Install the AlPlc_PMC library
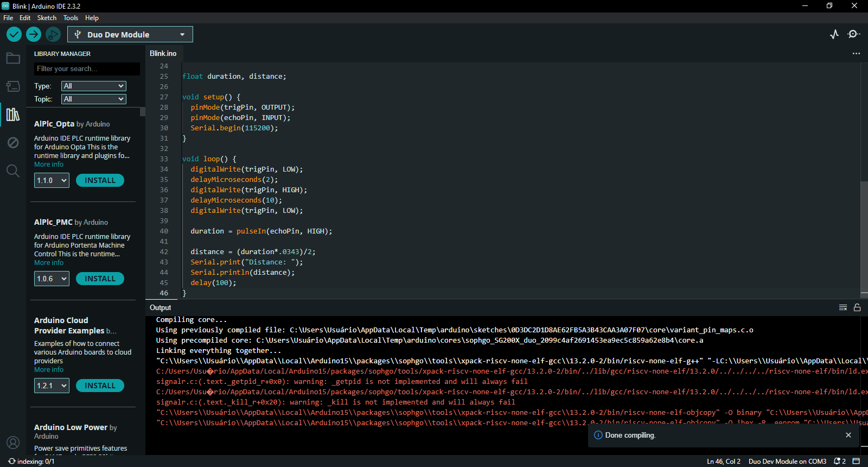This screenshot has height=467, width=868. (x=100, y=279)
